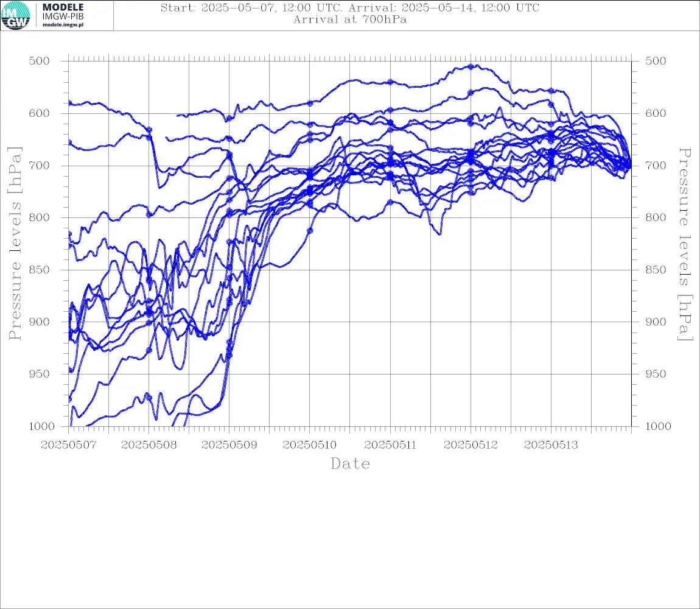Click the left axis 1000 label
The width and height of the screenshot is (700, 609).
(42, 426)
